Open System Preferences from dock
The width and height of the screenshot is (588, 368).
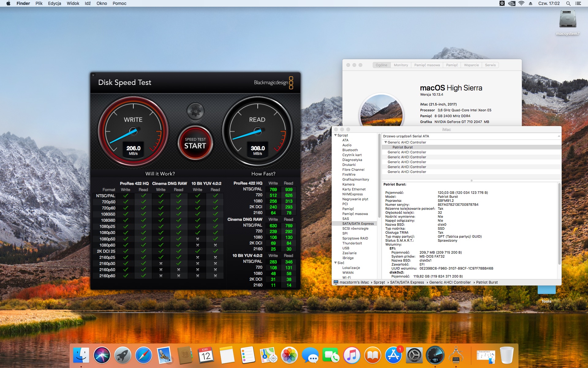414,355
